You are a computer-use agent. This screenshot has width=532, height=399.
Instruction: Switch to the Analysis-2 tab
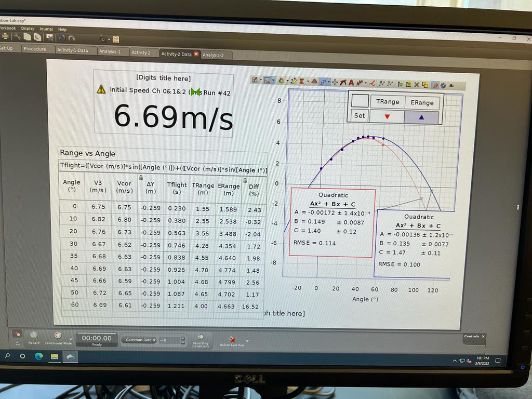tap(215, 54)
